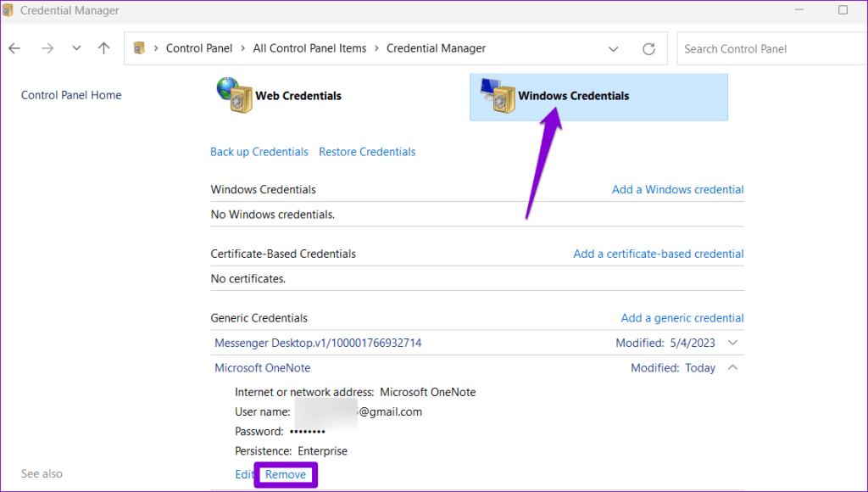Select the Microsoft OneNote credential entry
Screen dimensions: 868x492
click(263, 368)
